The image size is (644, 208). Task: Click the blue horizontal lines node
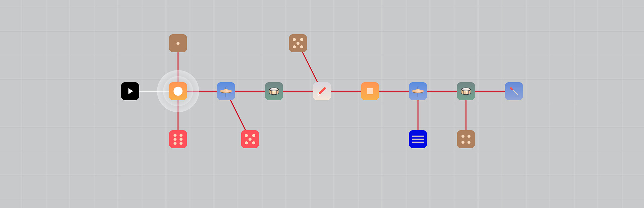(418, 139)
